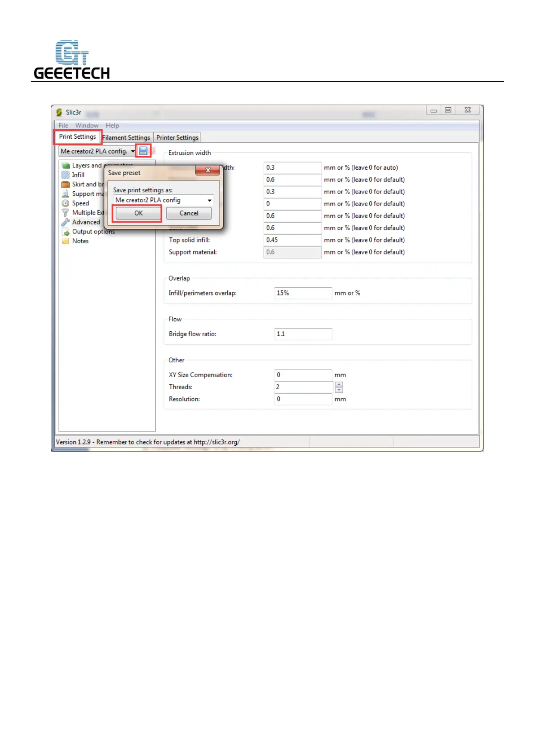Close the Save preset dialog with X
The height and width of the screenshot is (756, 535).
pyautogui.click(x=208, y=170)
